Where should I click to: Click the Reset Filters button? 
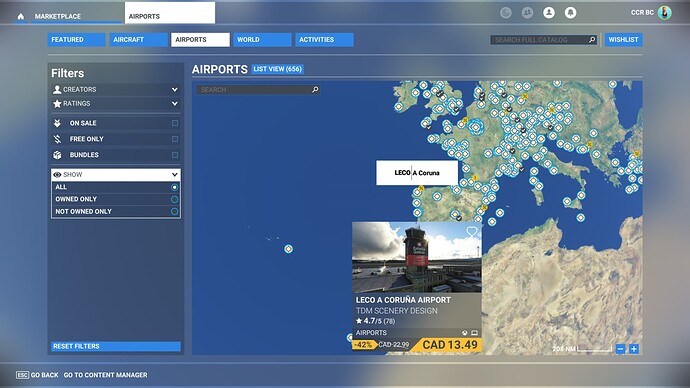pyautogui.click(x=116, y=346)
